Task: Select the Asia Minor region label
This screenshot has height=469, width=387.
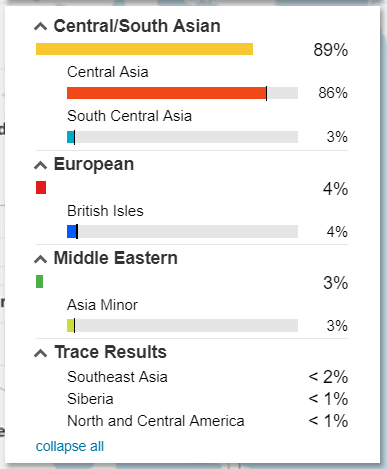Action: (x=102, y=305)
